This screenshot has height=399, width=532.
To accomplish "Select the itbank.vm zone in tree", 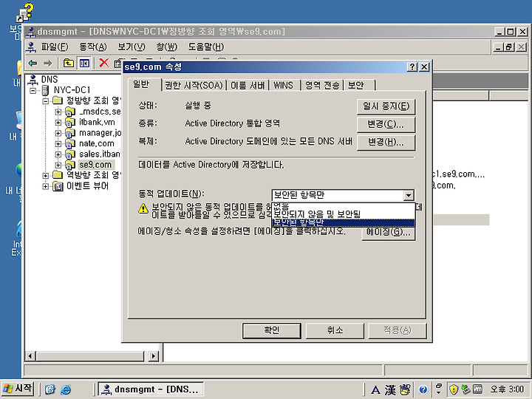I will 97,122.
